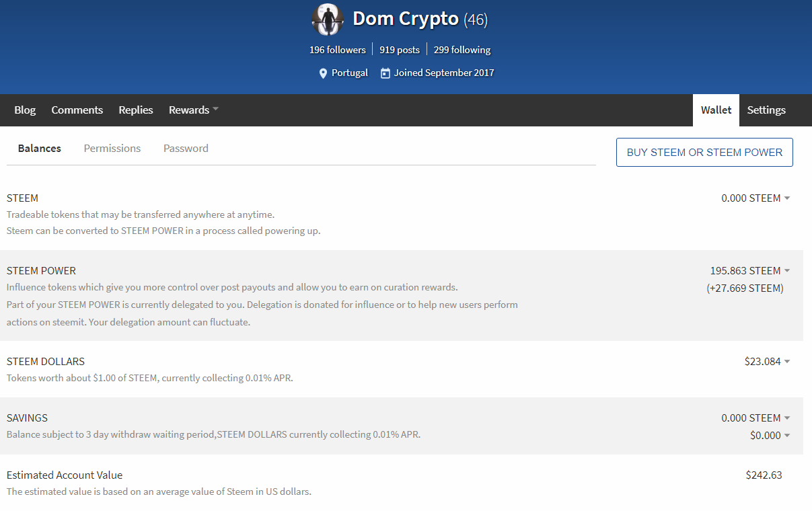Click the location pin icon beside Portugal

323,73
